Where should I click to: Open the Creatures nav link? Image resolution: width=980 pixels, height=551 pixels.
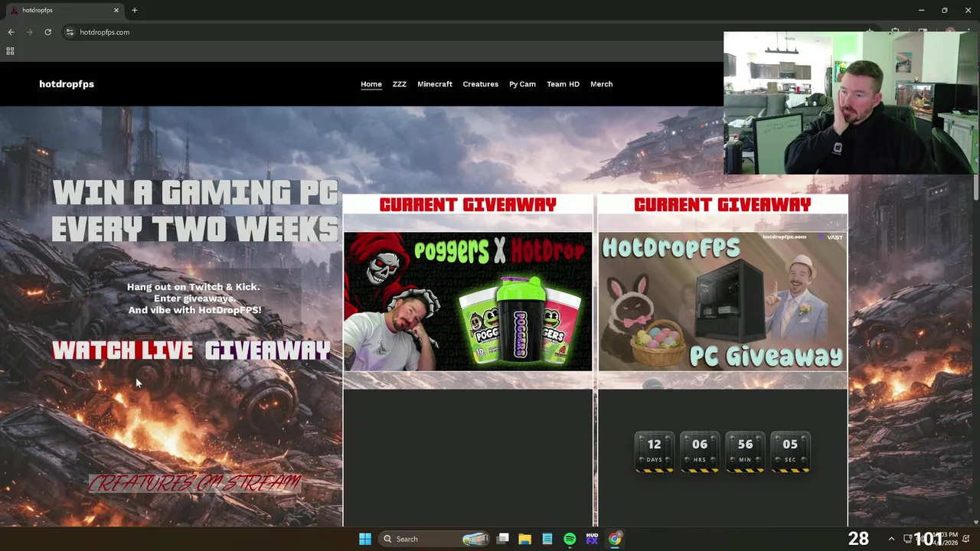(x=481, y=84)
